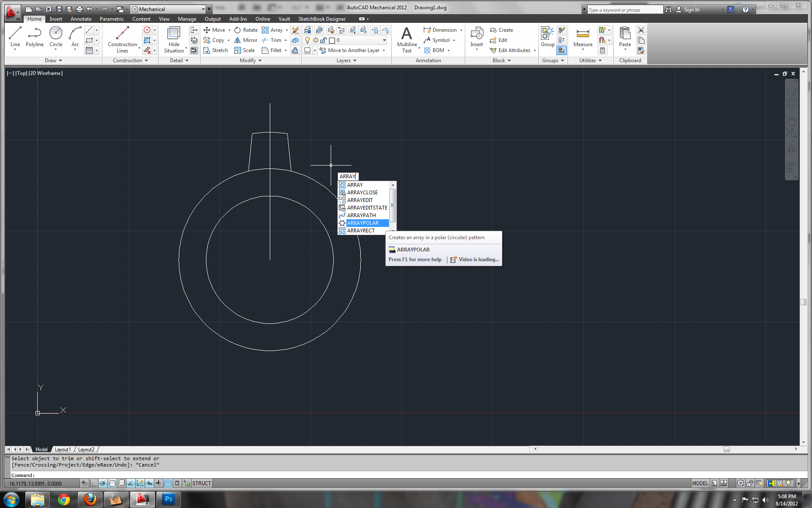Expand the Modify panel

(x=251, y=61)
